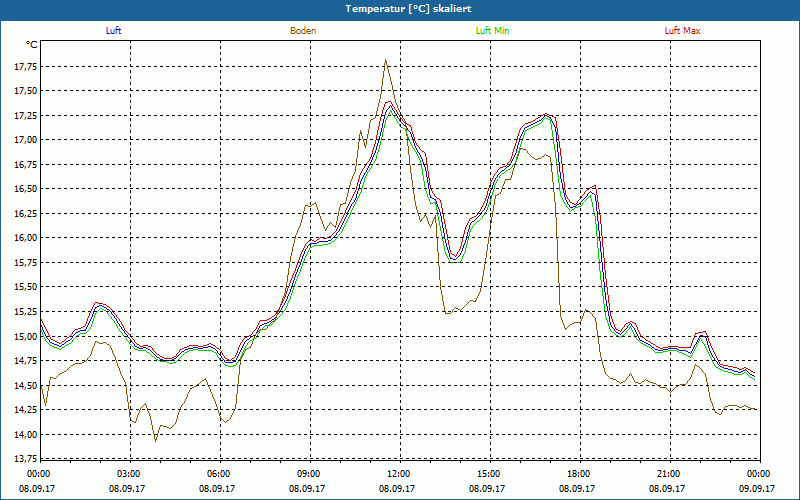Screen dimensions: 800x500
Task: Click the 13,75 y-axis value
Action: tap(26, 459)
